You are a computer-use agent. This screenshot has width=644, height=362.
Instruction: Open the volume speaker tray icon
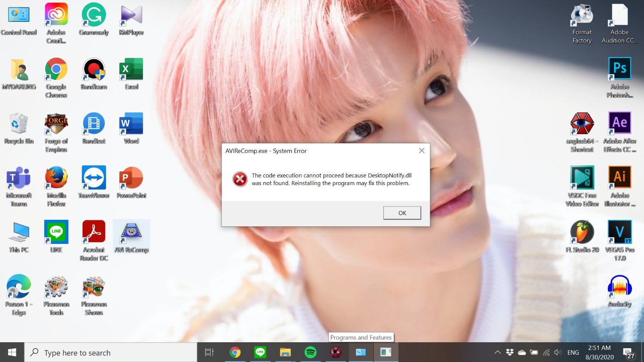pyautogui.click(x=558, y=352)
